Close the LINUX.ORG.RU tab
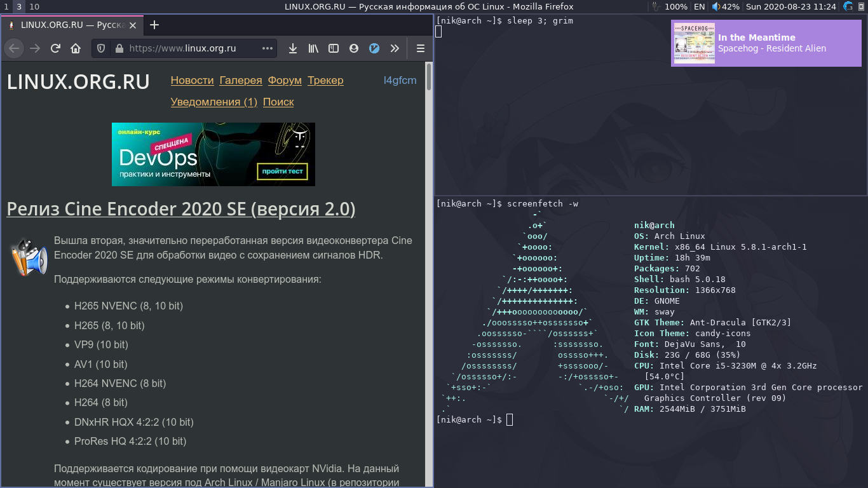The height and width of the screenshot is (488, 868). (x=133, y=25)
